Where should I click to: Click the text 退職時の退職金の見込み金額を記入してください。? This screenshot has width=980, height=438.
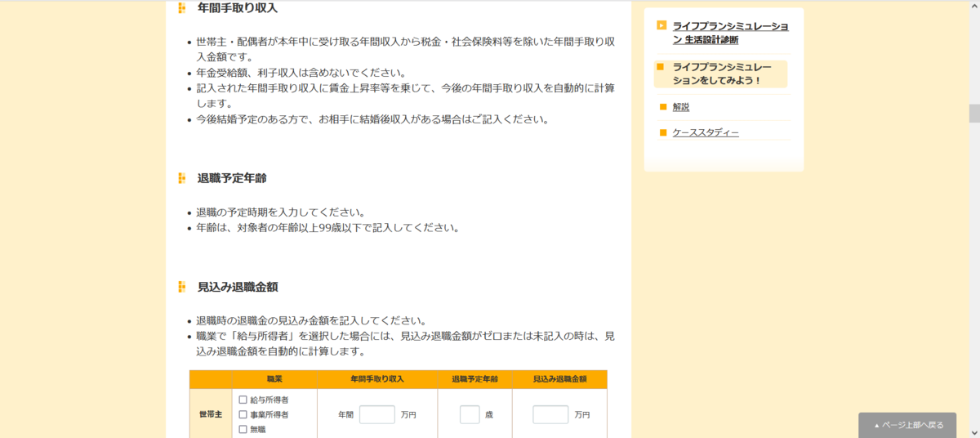tap(311, 321)
